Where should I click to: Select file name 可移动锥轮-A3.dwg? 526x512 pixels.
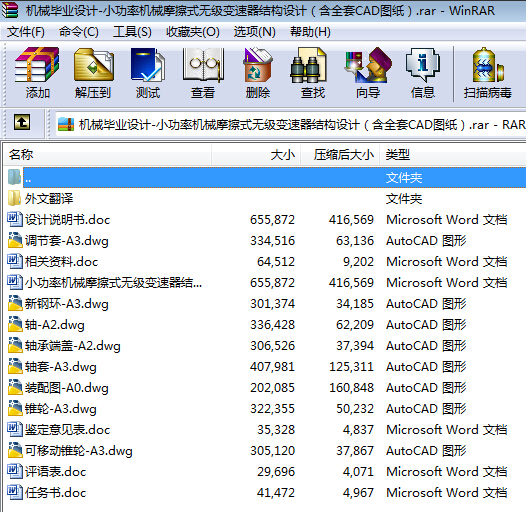pyautogui.click(x=79, y=451)
